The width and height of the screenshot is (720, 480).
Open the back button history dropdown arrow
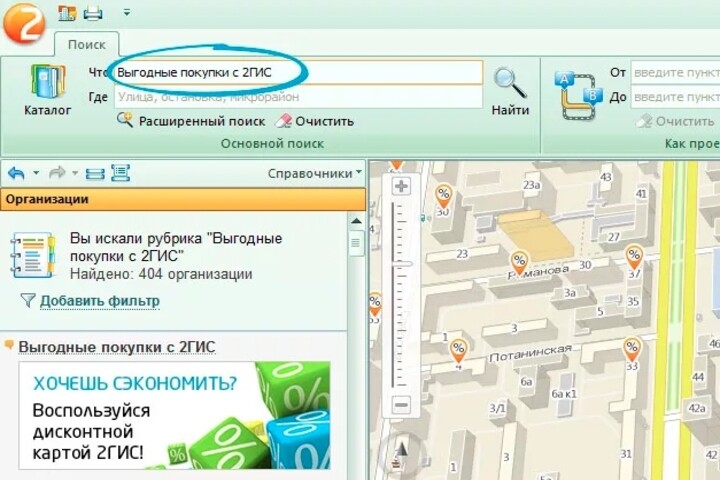coord(36,173)
